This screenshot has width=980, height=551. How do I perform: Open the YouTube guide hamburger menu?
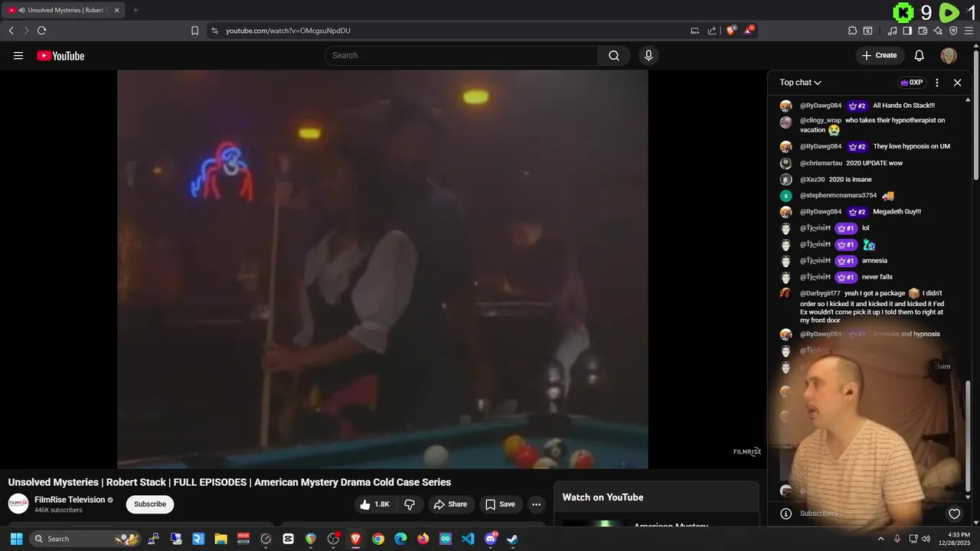18,56
